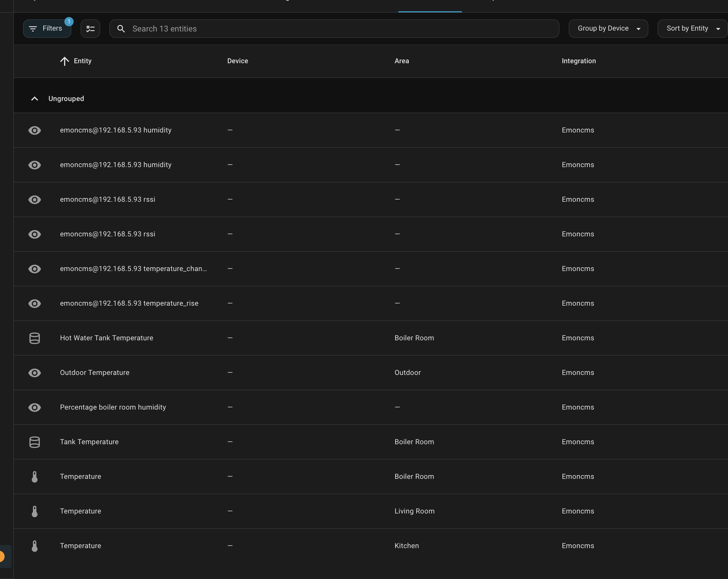This screenshot has height=579, width=728.
Task: Sort by the Integration column header
Action: [578, 61]
